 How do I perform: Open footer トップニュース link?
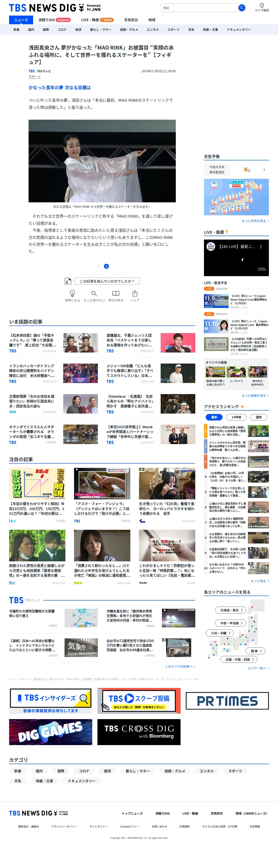click(132, 813)
